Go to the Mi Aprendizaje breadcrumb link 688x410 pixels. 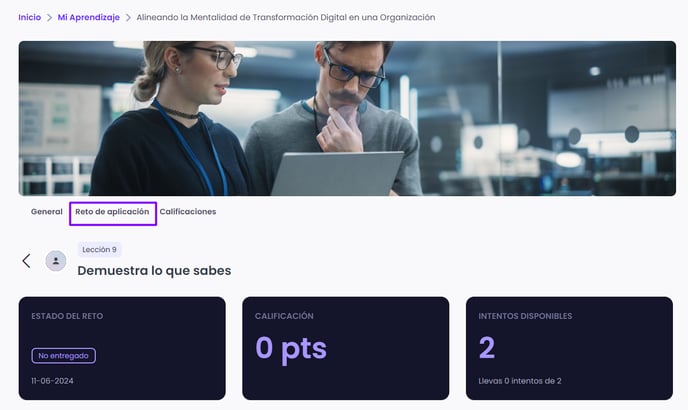click(89, 18)
